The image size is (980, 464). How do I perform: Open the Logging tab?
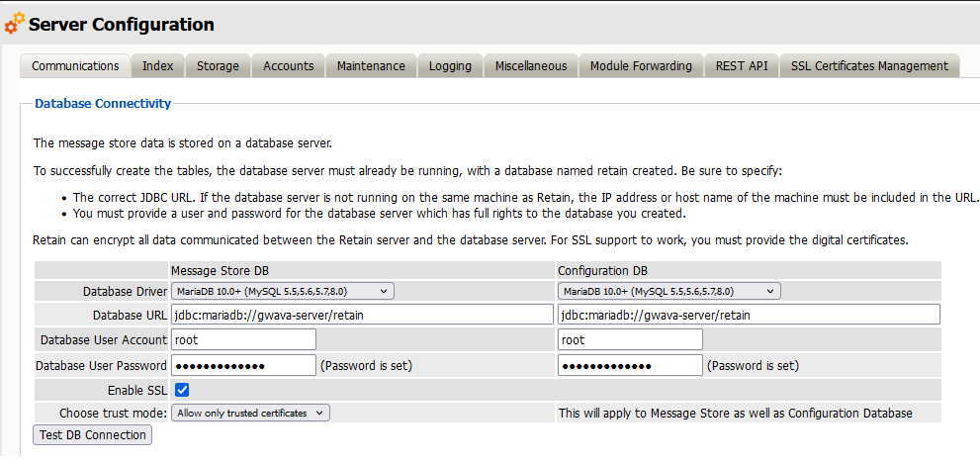(x=450, y=66)
